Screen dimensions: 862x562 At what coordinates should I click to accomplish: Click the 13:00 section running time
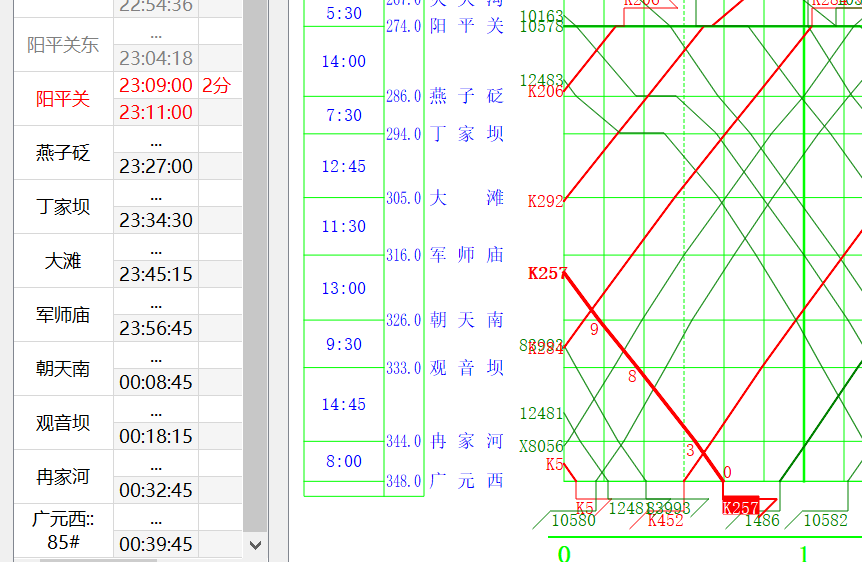[344, 288]
